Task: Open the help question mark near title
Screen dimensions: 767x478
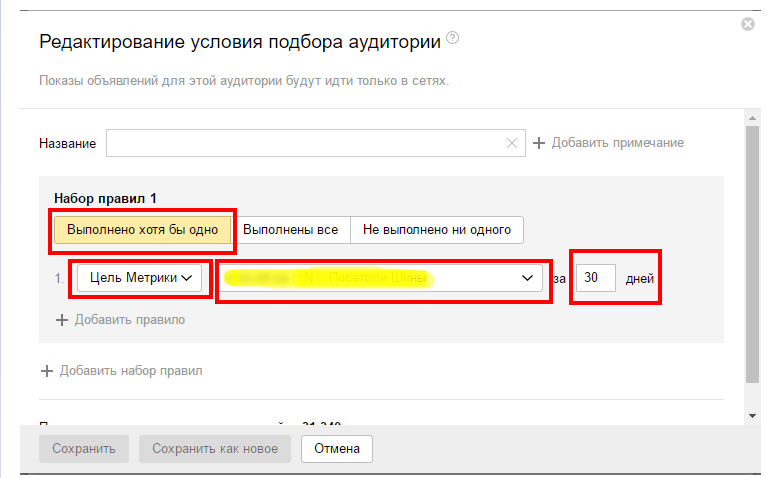Action: 453,38
